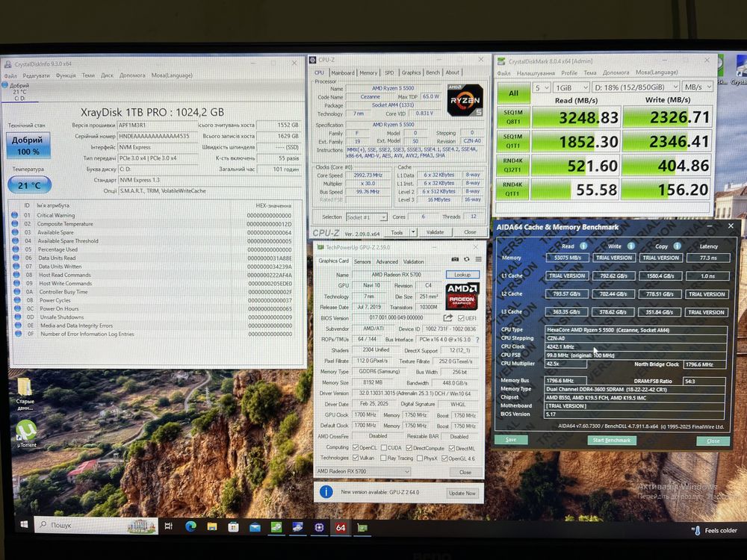
Task: Click 'Feels colder' weather widget in tray
Action: (715, 530)
